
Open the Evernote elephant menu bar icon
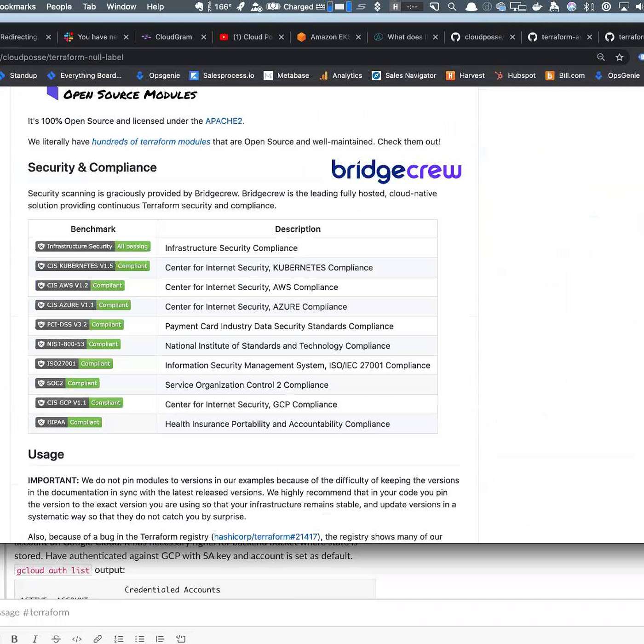tap(199, 6)
